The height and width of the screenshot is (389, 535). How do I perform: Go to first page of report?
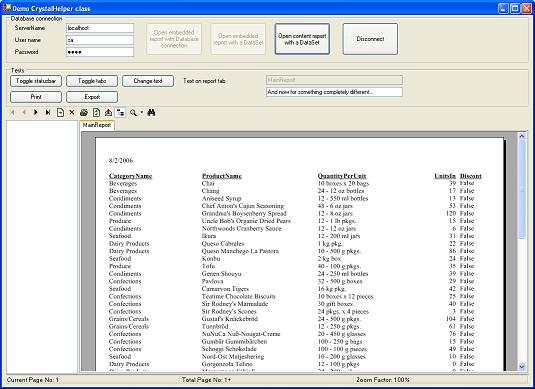[x=13, y=112]
